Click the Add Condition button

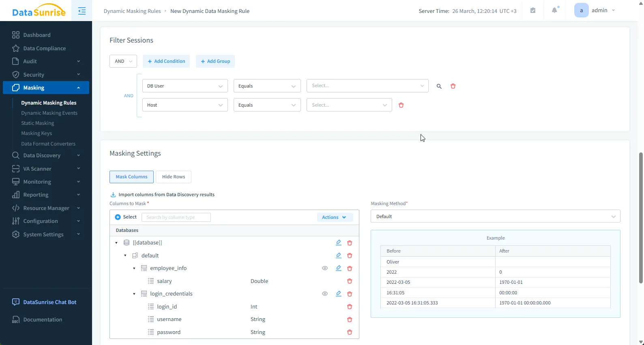[x=166, y=62]
